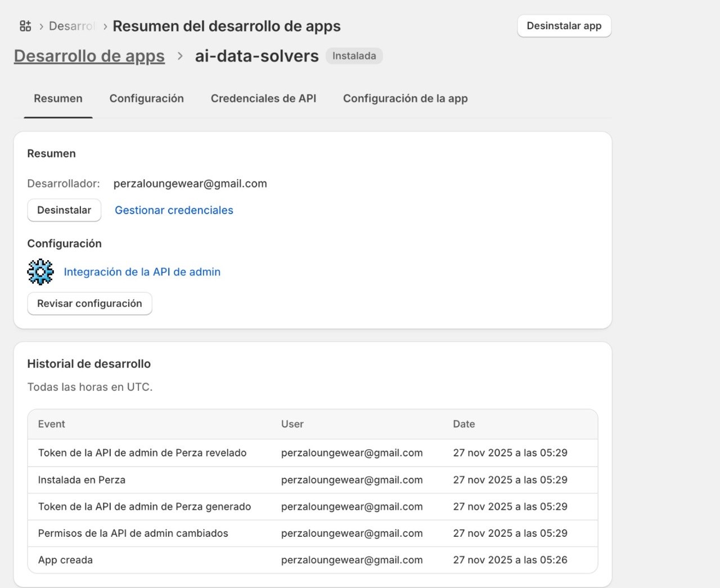720x588 pixels.
Task: Navigate using the Desarrollo de apps breadcrumb link
Action: tap(88, 56)
